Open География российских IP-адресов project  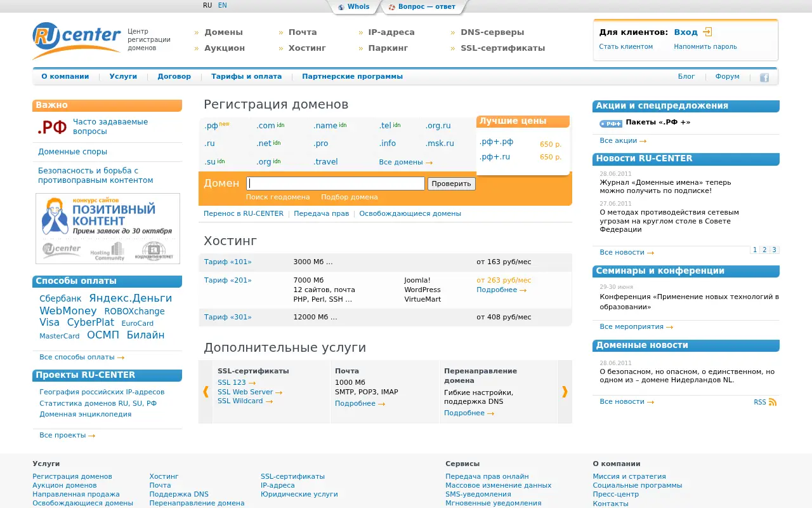pos(101,392)
